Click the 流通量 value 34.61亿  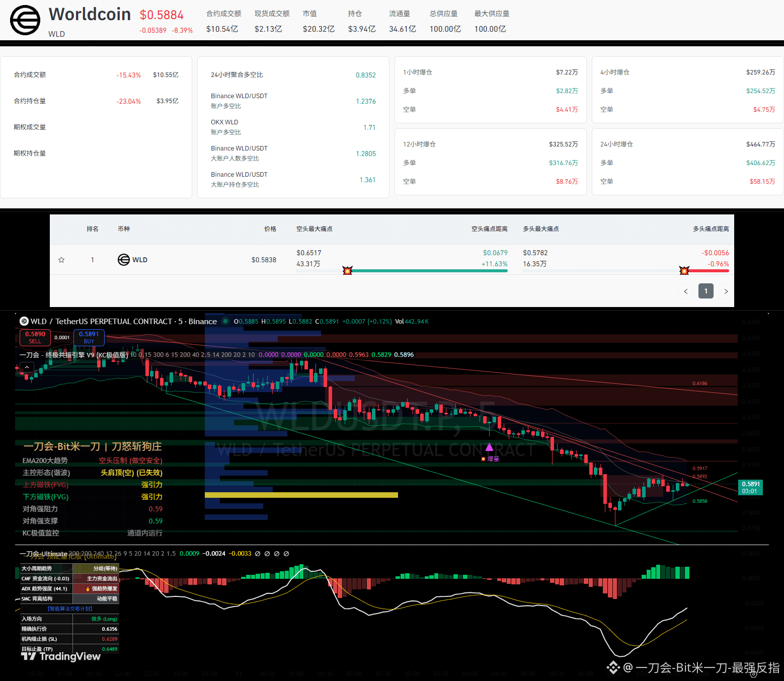tap(403, 29)
